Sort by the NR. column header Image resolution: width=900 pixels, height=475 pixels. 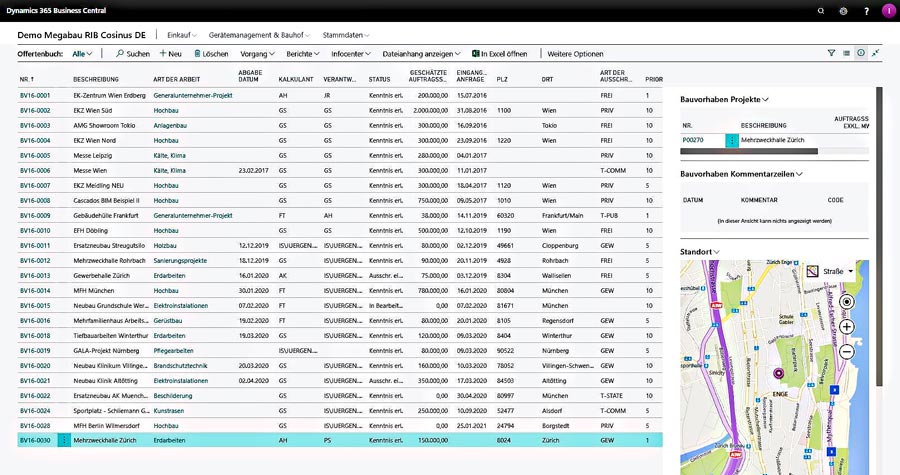point(26,79)
